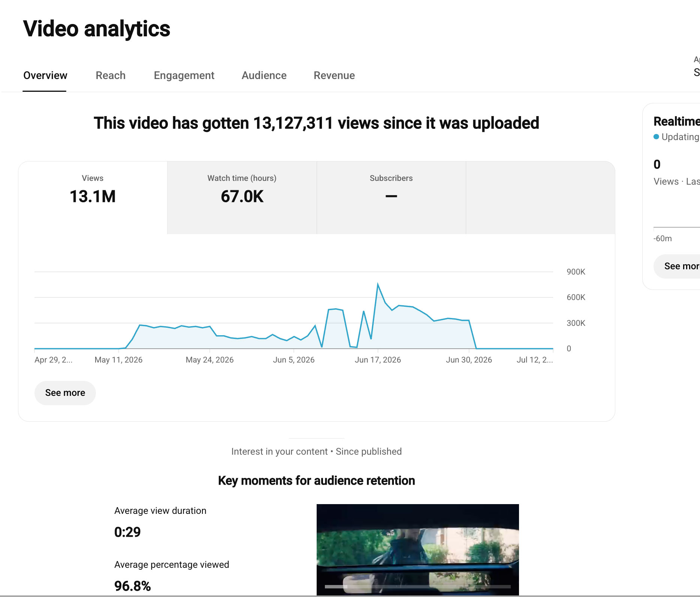Click the -60m realtime axis label
Screen dimensions: 700x597
[x=663, y=239]
